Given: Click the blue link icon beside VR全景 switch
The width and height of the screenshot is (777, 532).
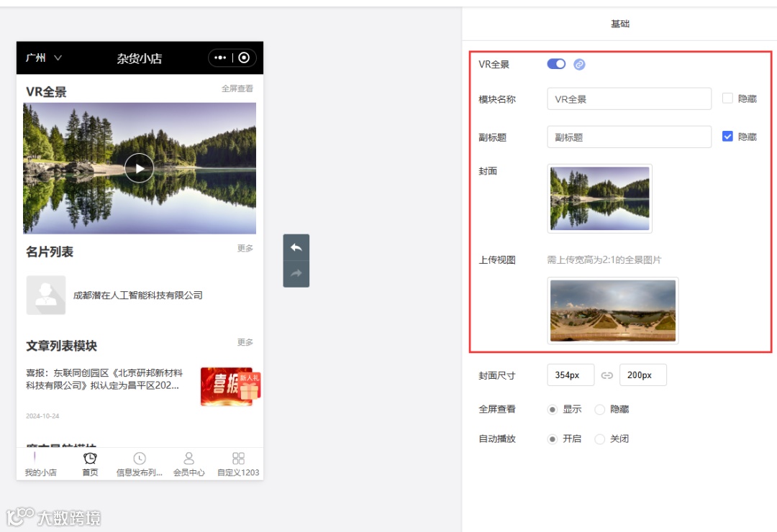Looking at the screenshot, I should (x=578, y=65).
